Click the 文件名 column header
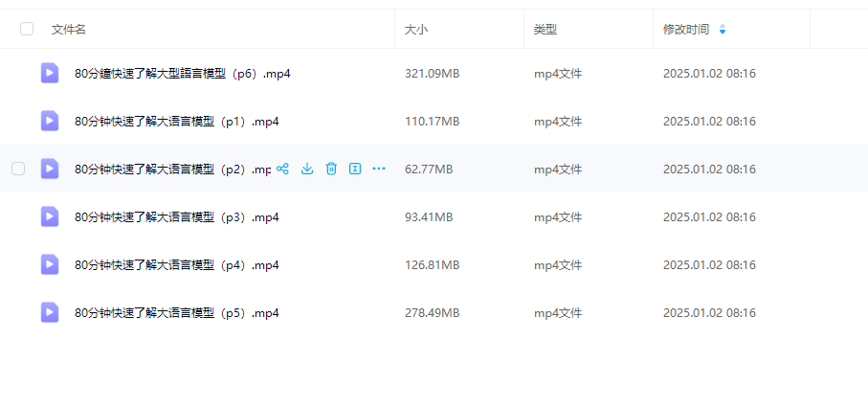The image size is (868, 408). click(x=69, y=30)
